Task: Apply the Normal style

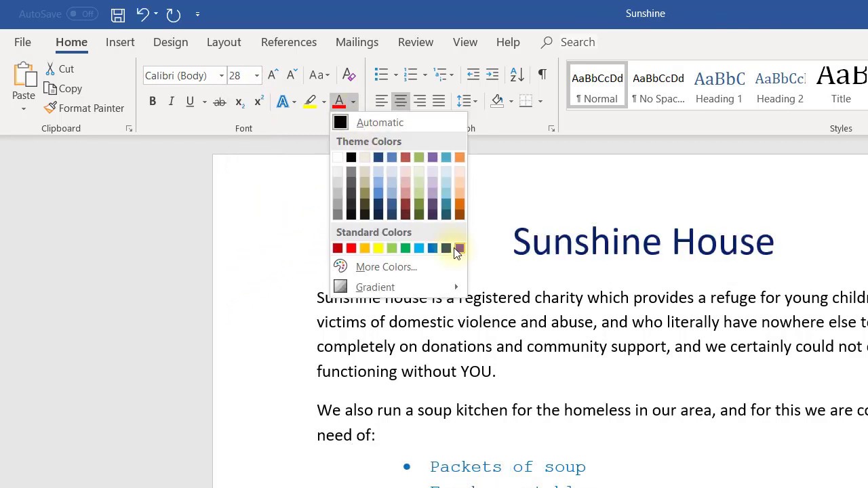Action: [597, 86]
